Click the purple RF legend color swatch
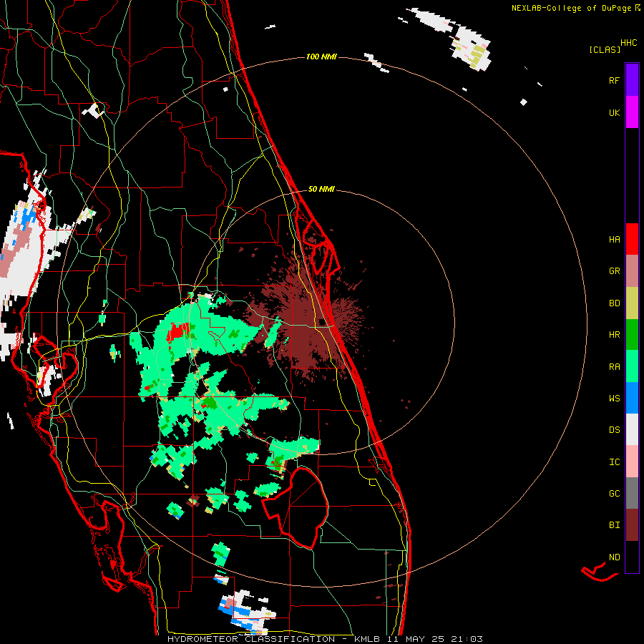The height and width of the screenshot is (644, 644). tap(632, 79)
